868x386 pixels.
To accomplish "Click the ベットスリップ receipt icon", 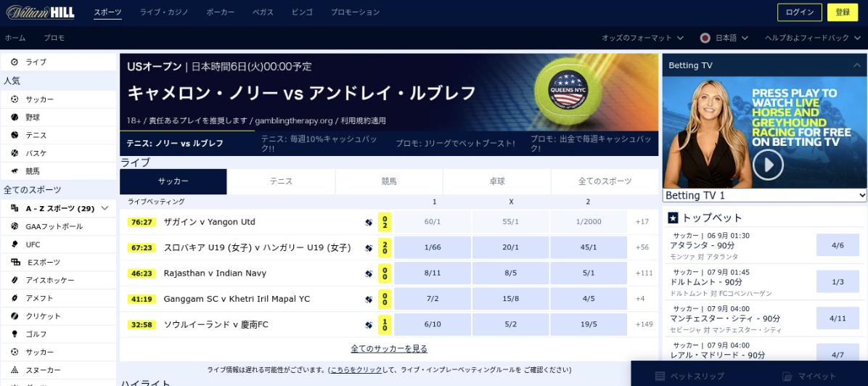I will click(660, 376).
